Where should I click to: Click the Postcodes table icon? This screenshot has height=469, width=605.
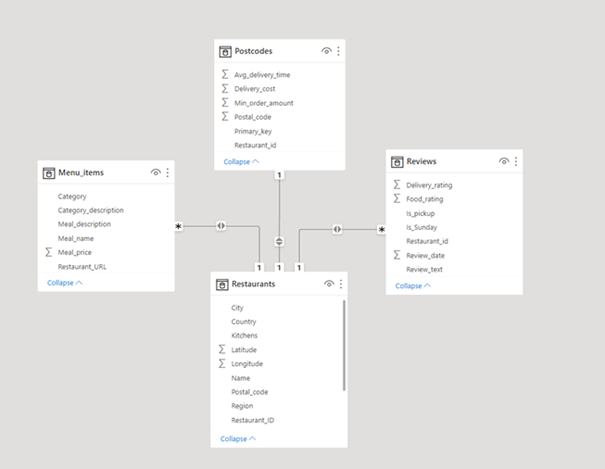point(225,51)
